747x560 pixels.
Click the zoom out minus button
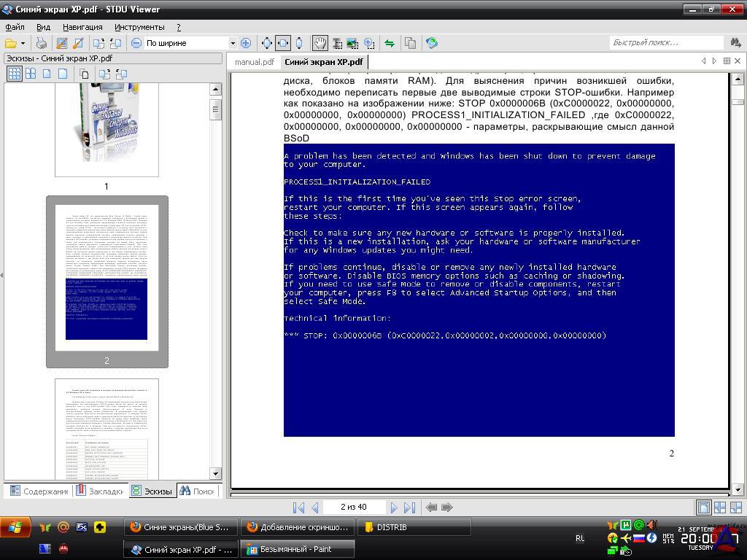[136, 43]
